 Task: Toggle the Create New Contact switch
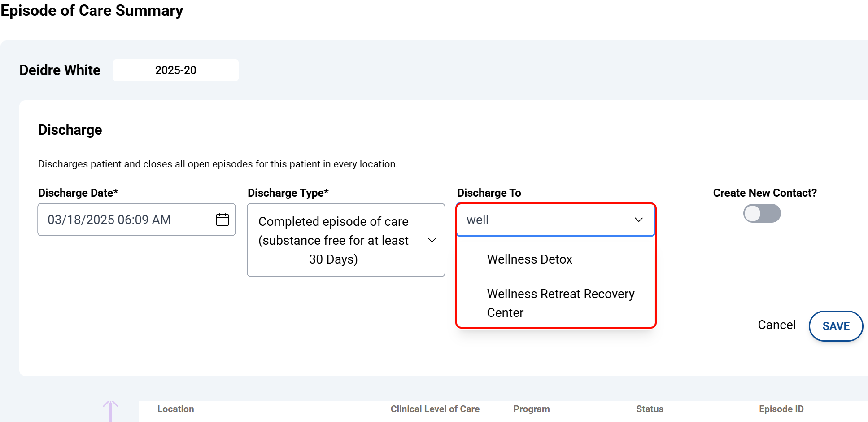pos(762,213)
